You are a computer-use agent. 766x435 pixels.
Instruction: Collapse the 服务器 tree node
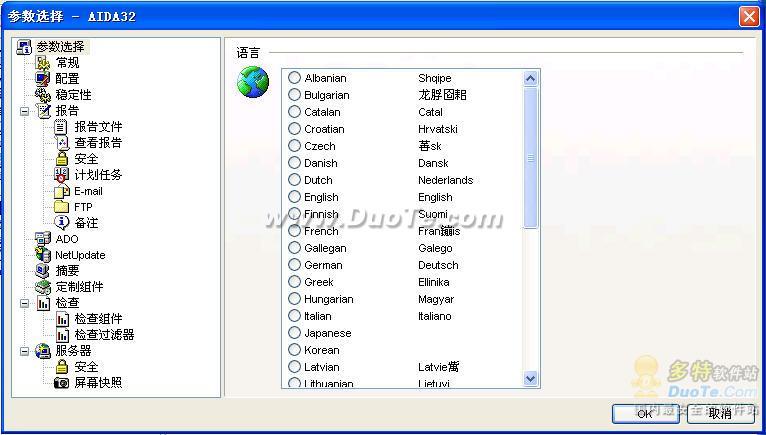tap(24, 351)
